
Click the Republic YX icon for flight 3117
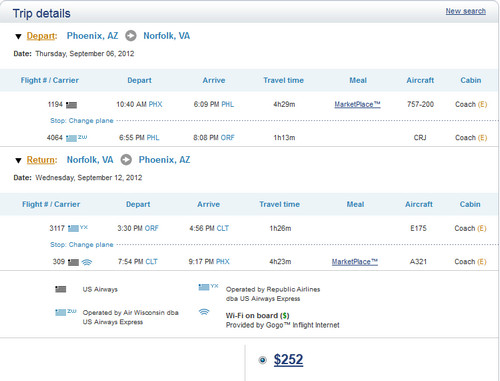point(78,228)
